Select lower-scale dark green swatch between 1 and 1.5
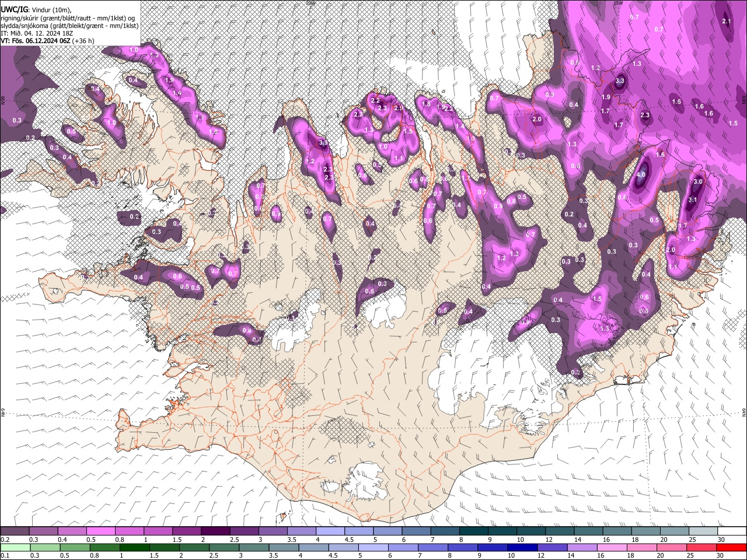This screenshot has width=747, height=560. tap(134, 547)
